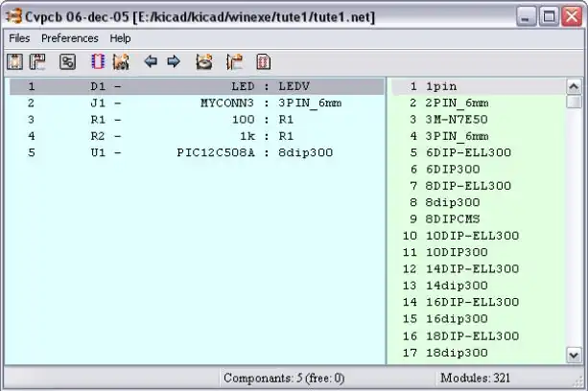The height and width of the screenshot is (391, 588).
Task: Click the delete all associations icon
Action: click(x=203, y=62)
